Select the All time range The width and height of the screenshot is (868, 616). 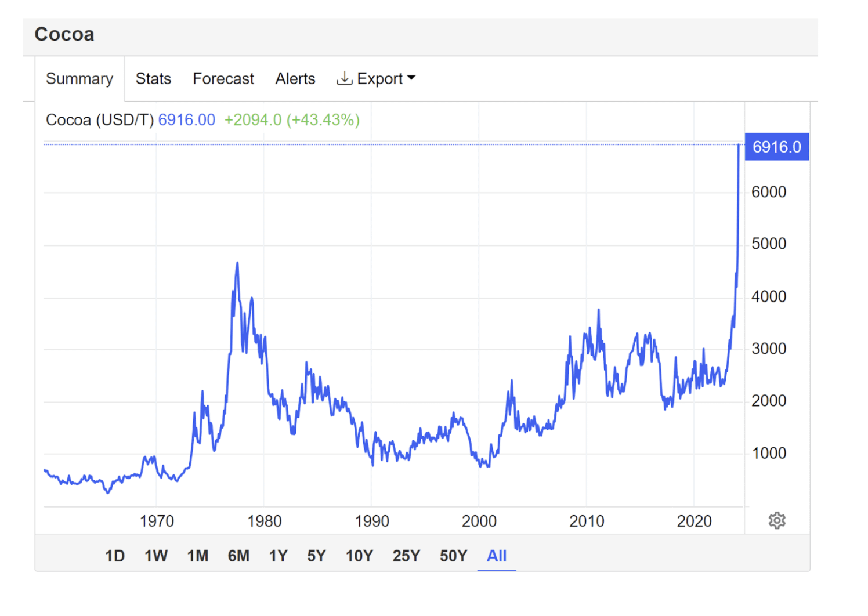pos(497,556)
